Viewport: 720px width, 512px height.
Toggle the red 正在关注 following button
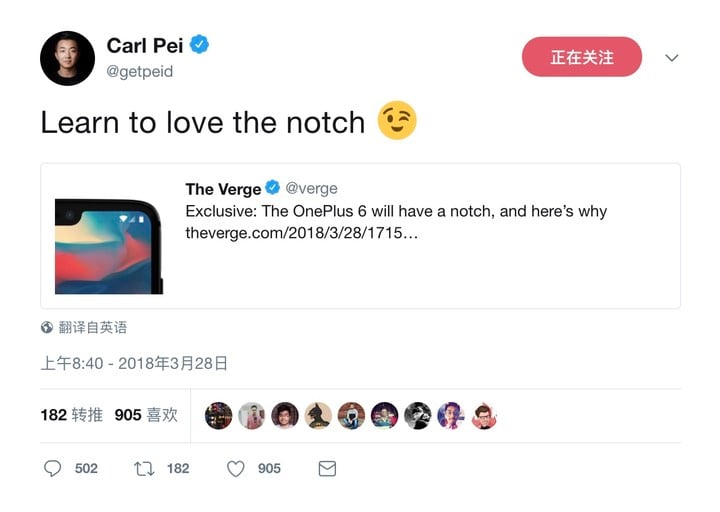(x=582, y=57)
